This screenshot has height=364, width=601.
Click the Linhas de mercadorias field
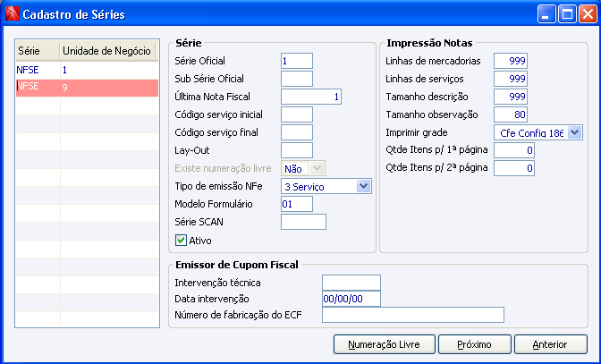click(x=511, y=61)
